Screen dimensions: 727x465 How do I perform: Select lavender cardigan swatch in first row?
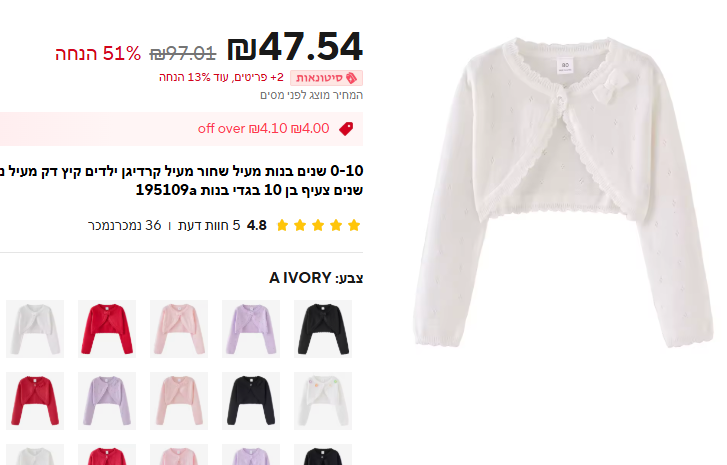click(251, 329)
